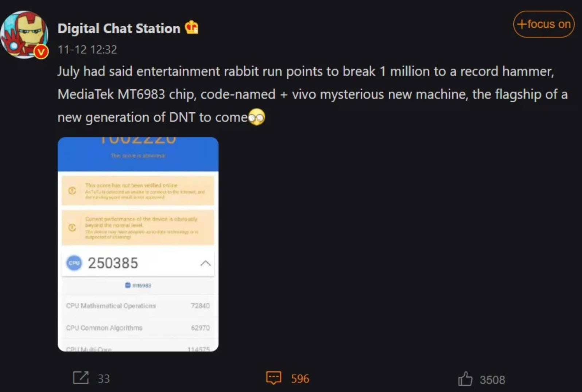
Task: Click the comment count 596
Action: point(300,379)
